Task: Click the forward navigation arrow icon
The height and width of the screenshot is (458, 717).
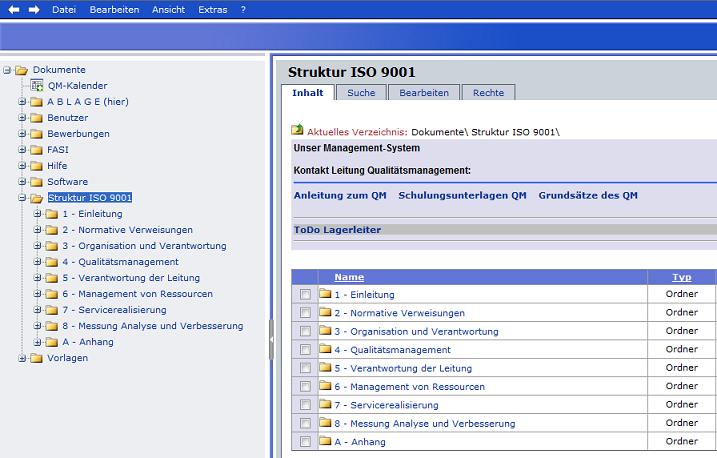Action: (x=33, y=9)
